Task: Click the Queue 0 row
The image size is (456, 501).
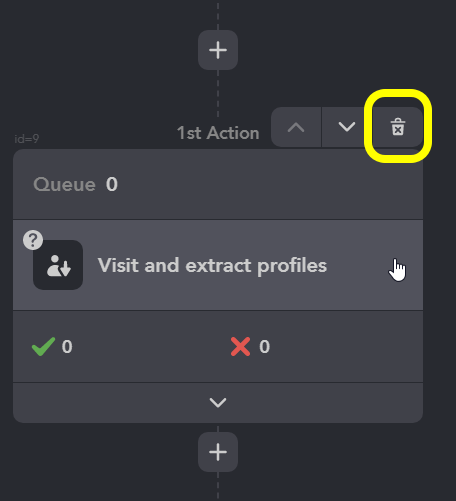Action: (x=218, y=184)
